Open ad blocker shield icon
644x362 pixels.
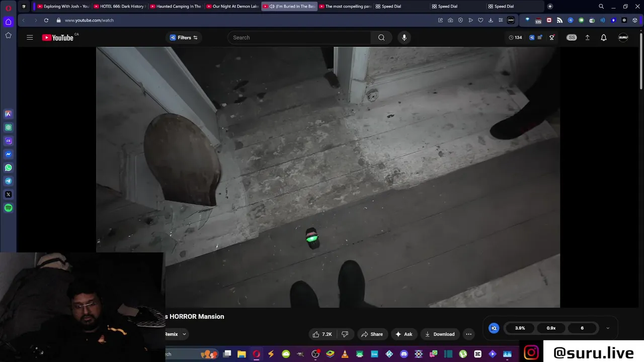pyautogui.click(x=460, y=20)
